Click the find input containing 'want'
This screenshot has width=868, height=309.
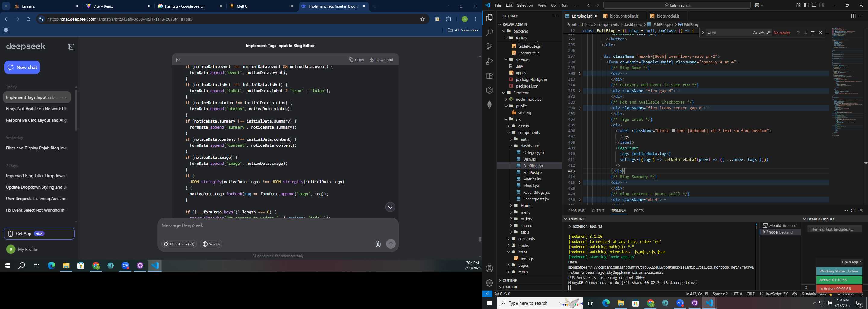pyautogui.click(x=728, y=33)
